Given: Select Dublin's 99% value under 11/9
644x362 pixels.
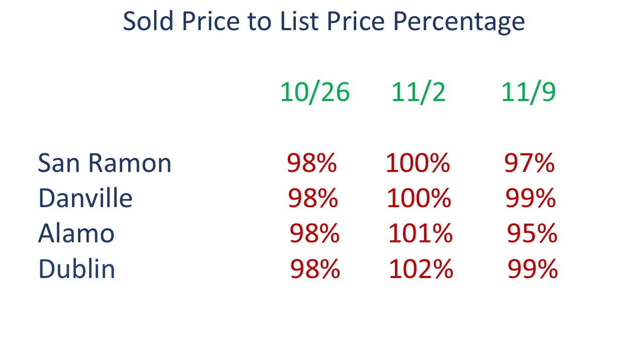Looking at the screenshot, I should (x=533, y=269).
